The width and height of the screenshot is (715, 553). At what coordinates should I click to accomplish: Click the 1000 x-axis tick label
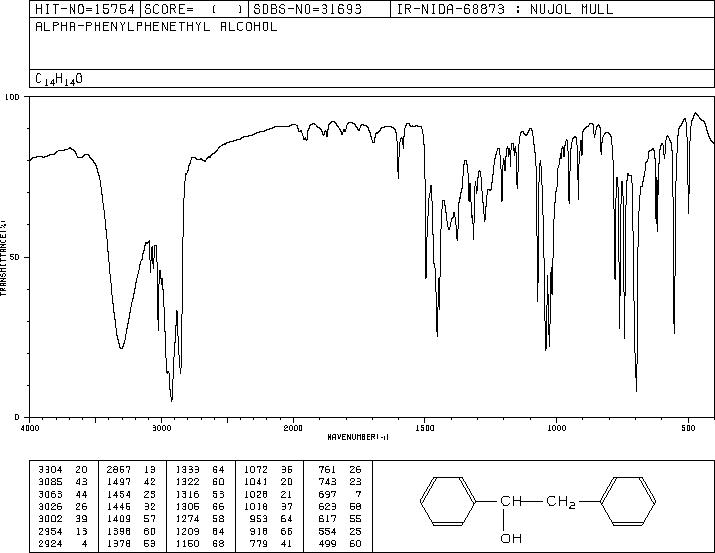click(x=556, y=428)
